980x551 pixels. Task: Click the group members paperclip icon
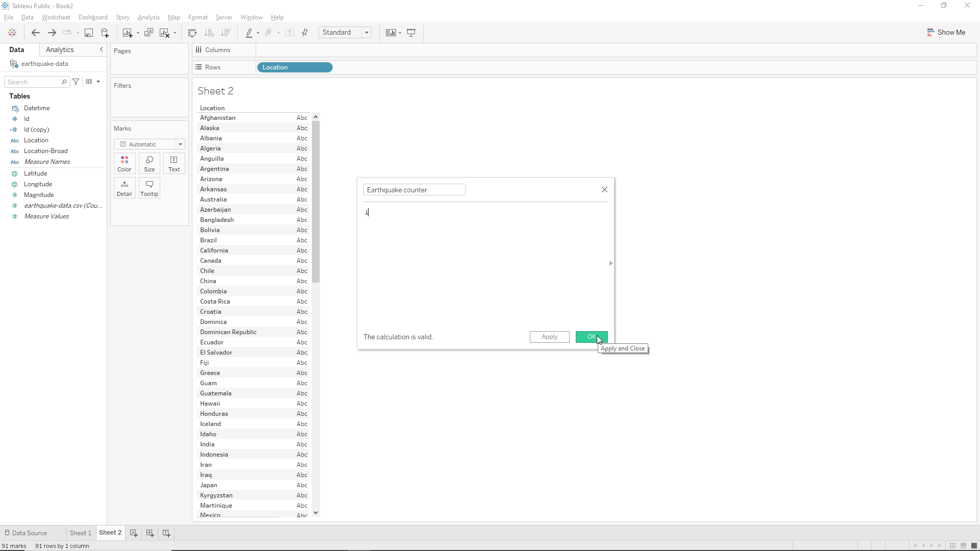(x=268, y=33)
